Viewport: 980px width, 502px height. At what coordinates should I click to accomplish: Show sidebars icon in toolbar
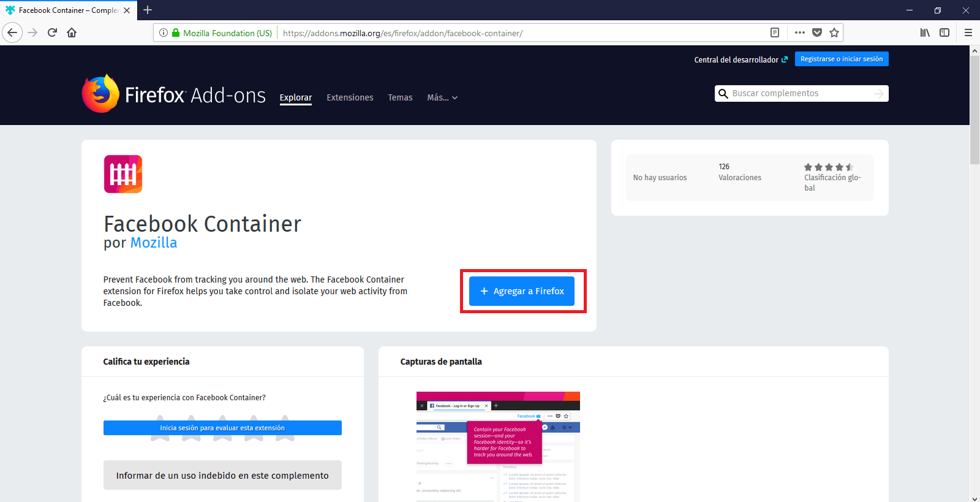[x=944, y=32]
